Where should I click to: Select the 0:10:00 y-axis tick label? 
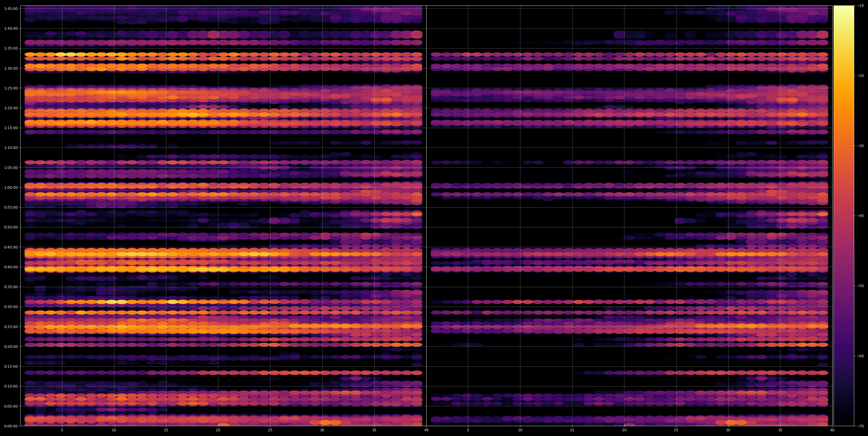click(x=11, y=386)
